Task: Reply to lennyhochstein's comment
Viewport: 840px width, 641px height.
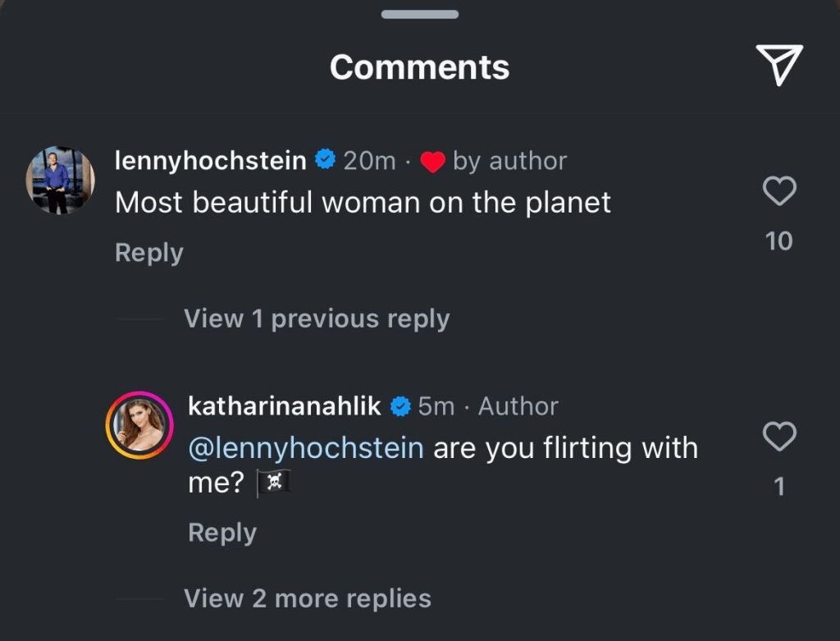Action: point(148,253)
